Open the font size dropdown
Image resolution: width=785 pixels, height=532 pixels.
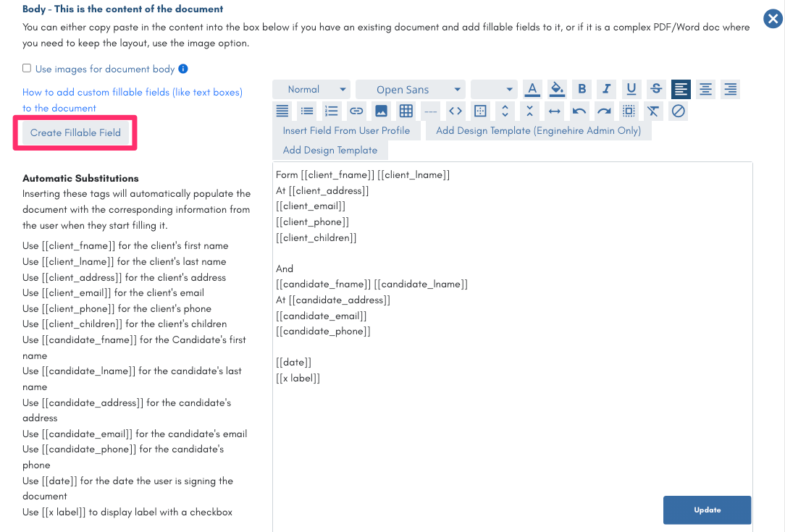495,89
